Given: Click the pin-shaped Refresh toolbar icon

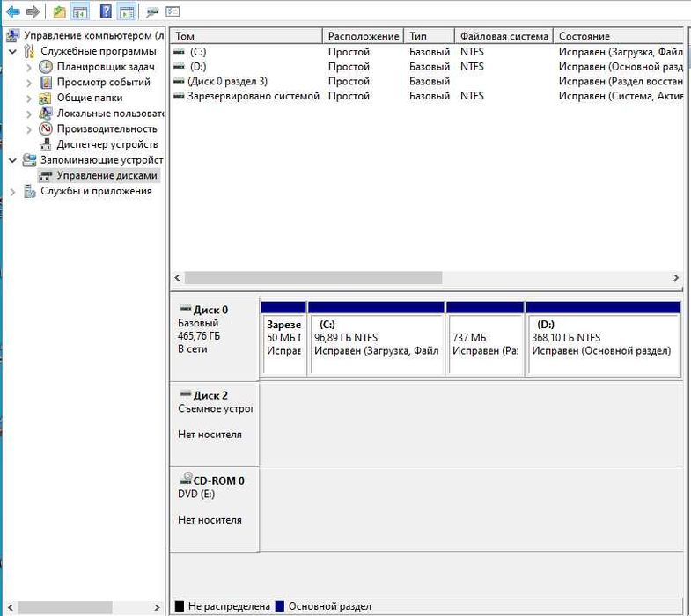Looking at the screenshot, I should (152, 12).
